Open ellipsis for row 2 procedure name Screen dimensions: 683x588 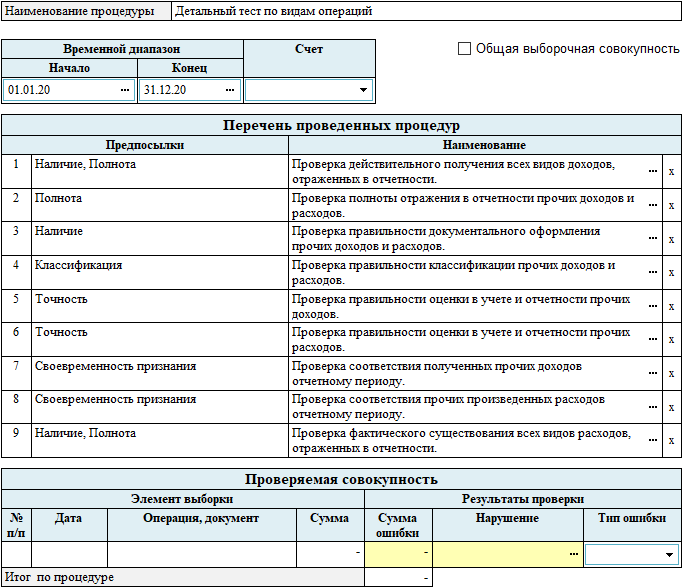(x=653, y=205)
